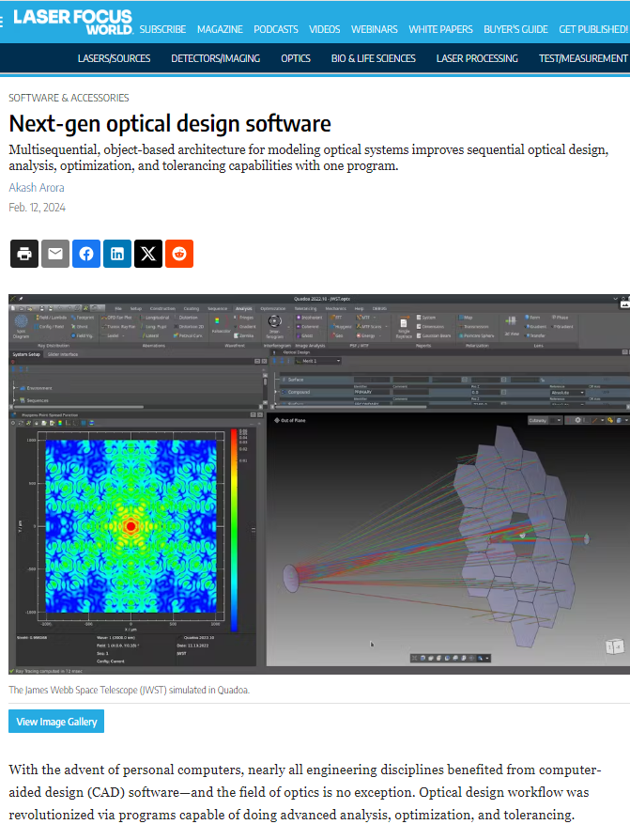Visit the Videos section
This screenshot has width=630, height=840.
[324, 29]
